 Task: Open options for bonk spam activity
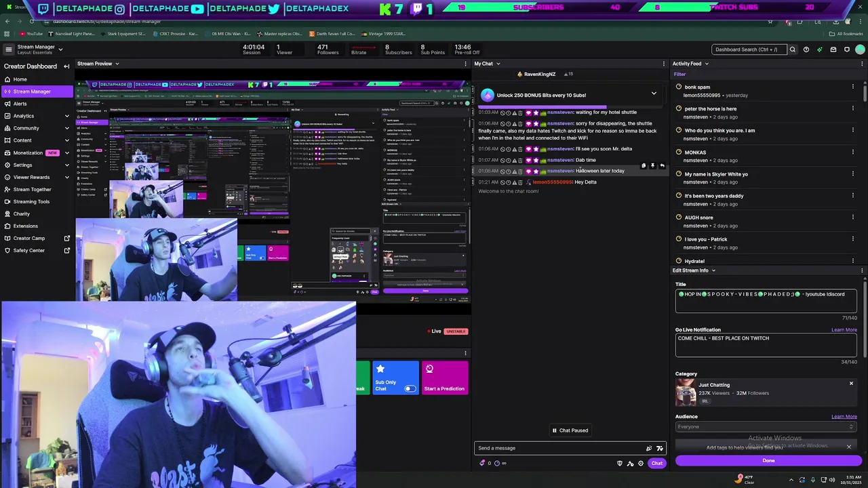point(852,87)
